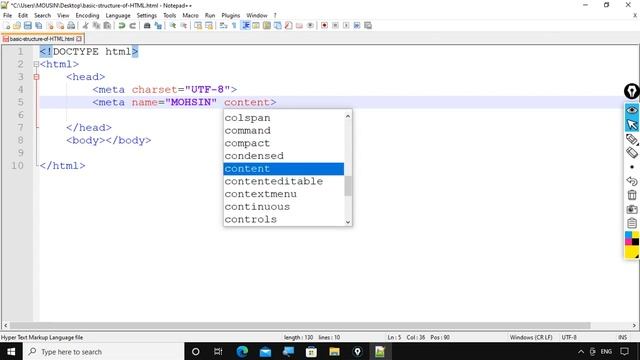Image resolution: width=640 pixels, height=360 pixels.
Task: Click the Print toolbar icon
Action: (x=71, y=25)
